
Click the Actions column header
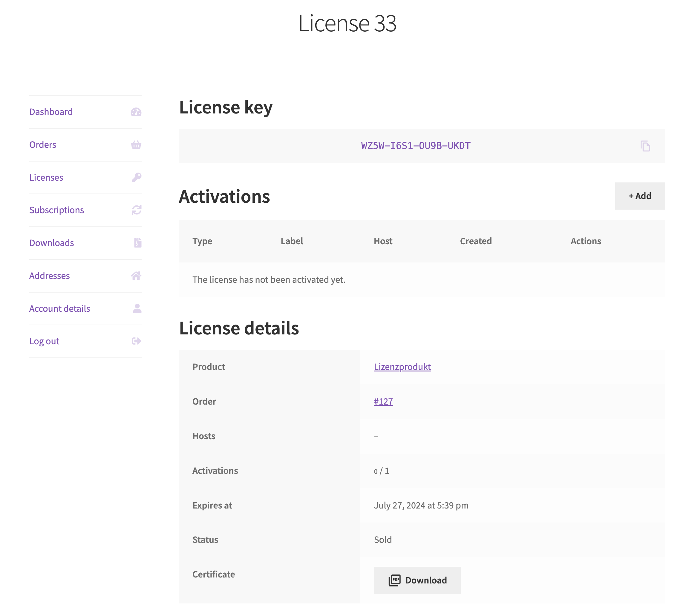[586, 241]
